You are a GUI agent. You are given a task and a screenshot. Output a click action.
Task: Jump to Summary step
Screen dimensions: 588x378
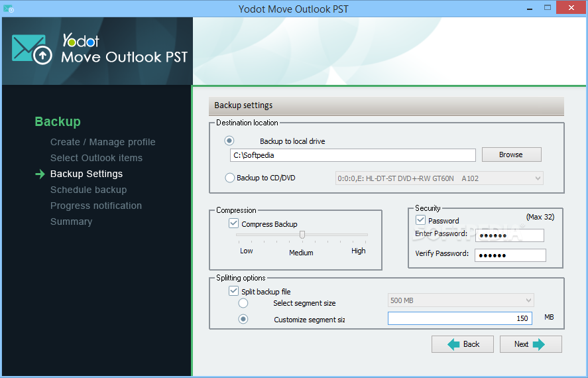coord(71,221)
